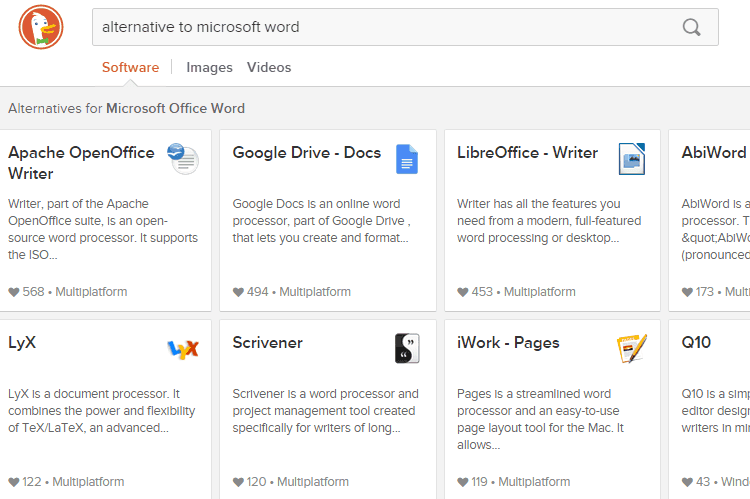
Task: Click the heart icon next to 122
Action: tap(14, 482)
